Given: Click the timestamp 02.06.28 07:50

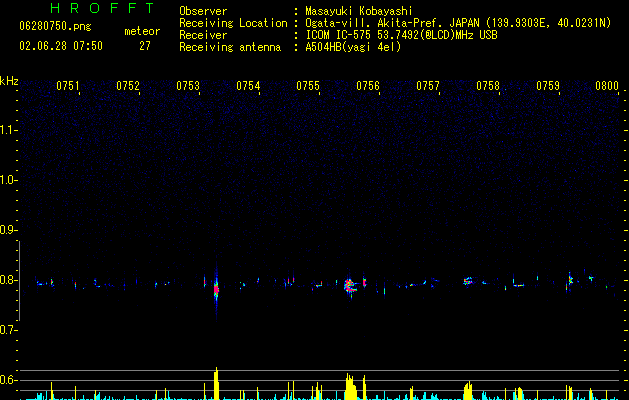Looking at the screenshot, I should pyautogui.click(x=61, y=46).
